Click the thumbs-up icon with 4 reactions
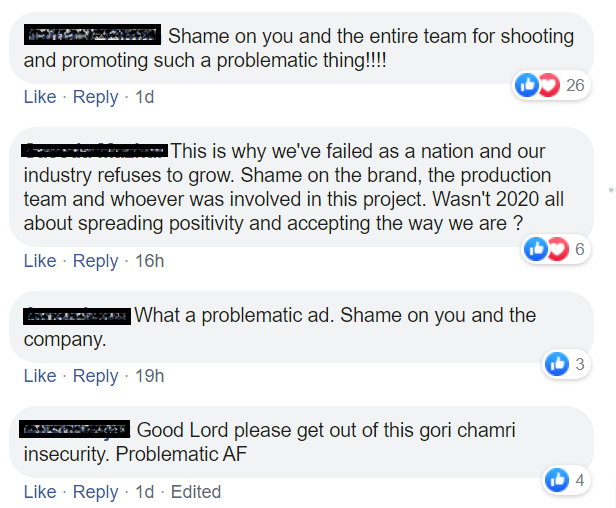616x508 pixels. [x=557, y=480]
